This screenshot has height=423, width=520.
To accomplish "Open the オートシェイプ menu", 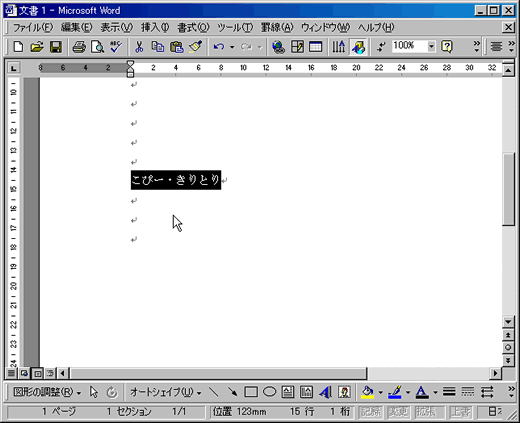I will coord(166,392).
